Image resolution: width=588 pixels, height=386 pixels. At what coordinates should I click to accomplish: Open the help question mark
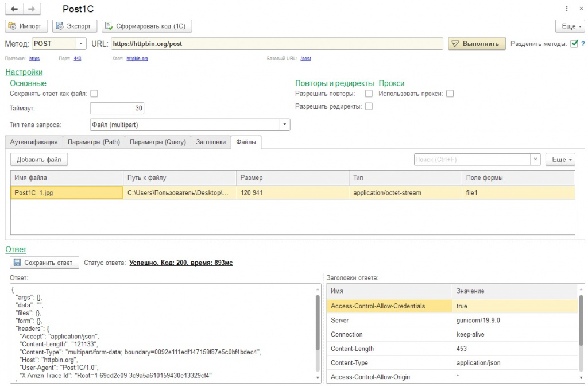point(583,44)
